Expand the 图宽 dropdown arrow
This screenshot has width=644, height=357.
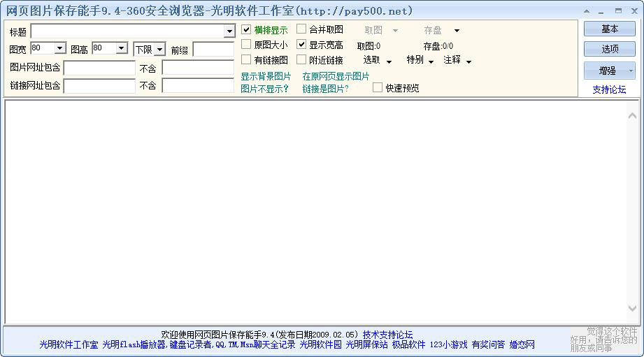(60, 48)
